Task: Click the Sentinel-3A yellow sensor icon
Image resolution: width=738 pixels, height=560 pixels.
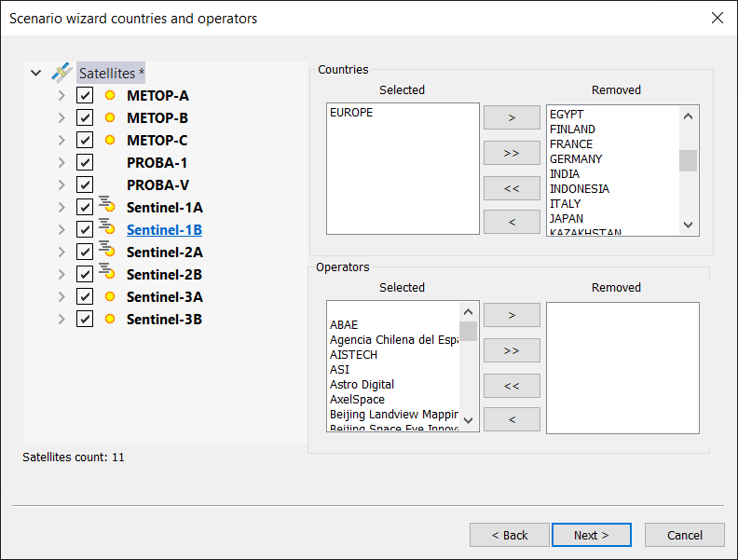Action: pyautogui.click(x=109, y=296)
